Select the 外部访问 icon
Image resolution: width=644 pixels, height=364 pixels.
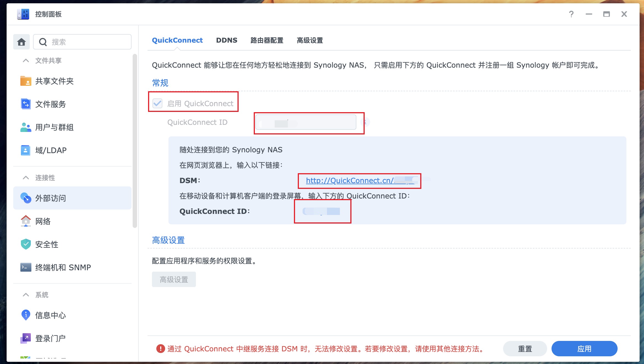point(26,198)
